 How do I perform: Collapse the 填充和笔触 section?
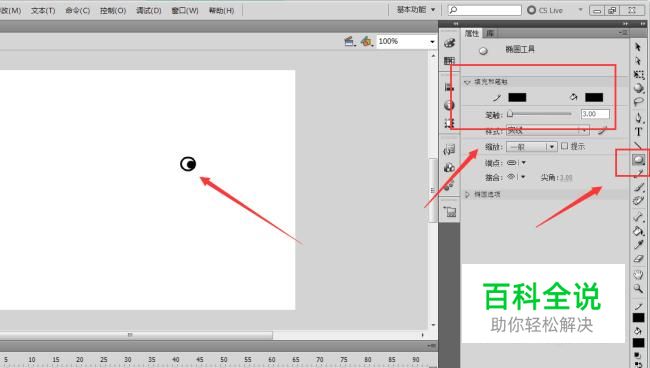(x=468, y=82)
